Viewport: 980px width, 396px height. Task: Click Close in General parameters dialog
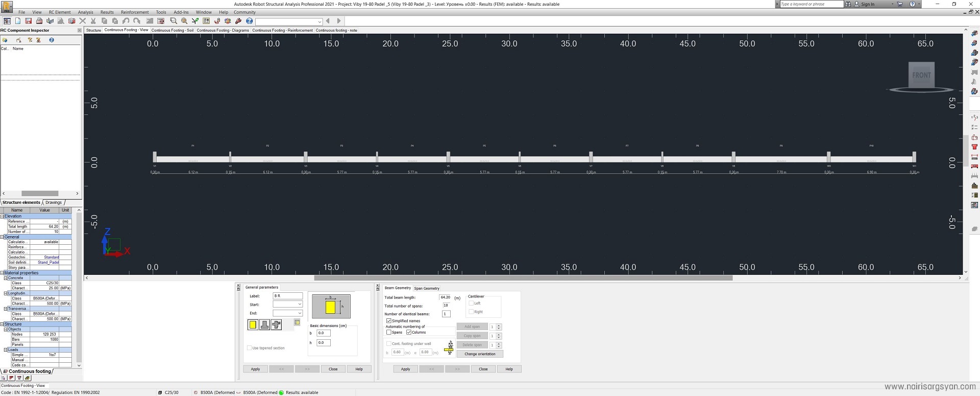pyautogui.click(x=333, y=369)
